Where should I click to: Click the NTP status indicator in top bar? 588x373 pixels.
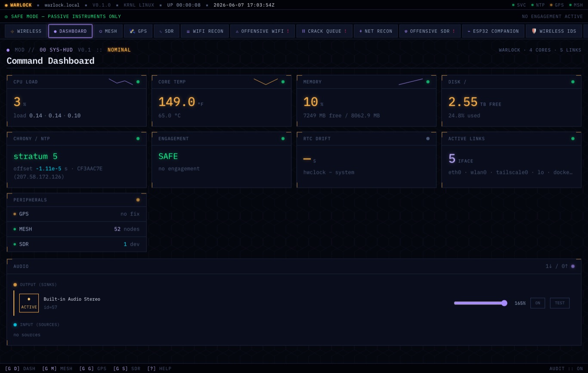coord(538,5)
